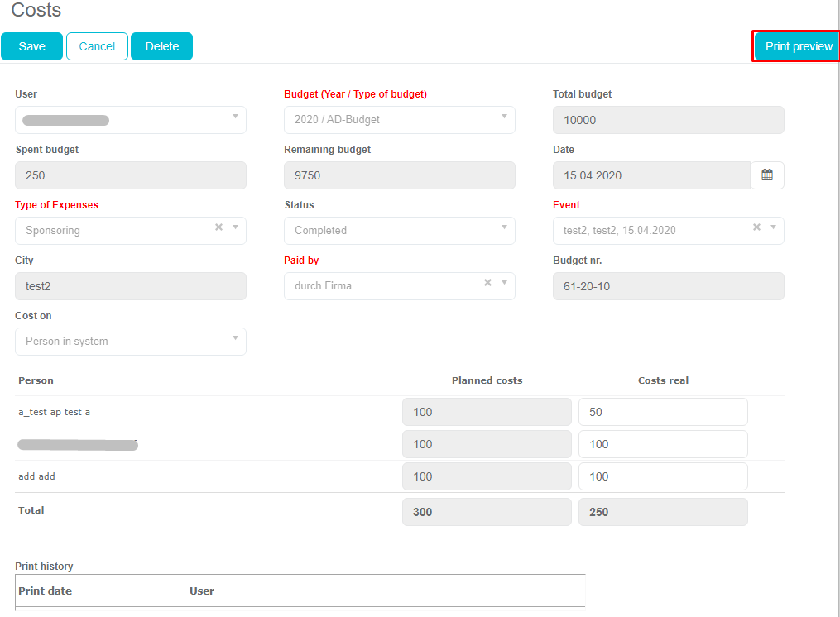Expand the User dropdown
The width and height of the screenshot is (840, 617).
(x=235, y=117)
